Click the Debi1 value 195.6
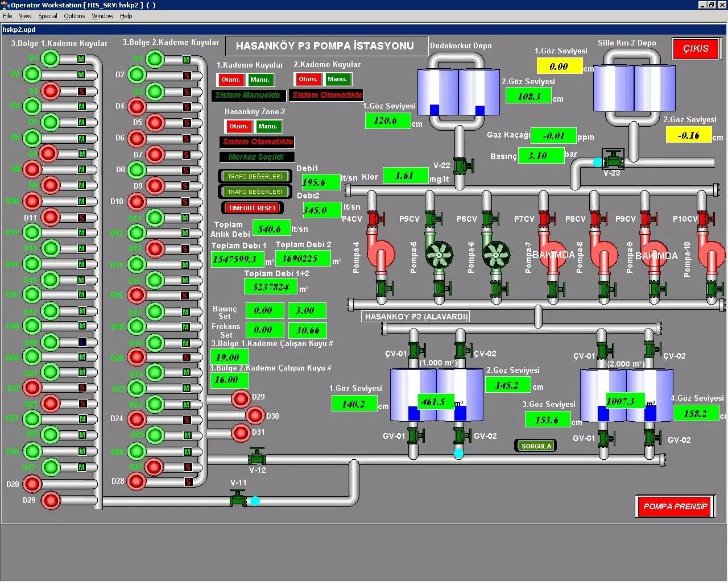Image resolution: width=728 pixels, height=582 pixels. click(321, 182)
